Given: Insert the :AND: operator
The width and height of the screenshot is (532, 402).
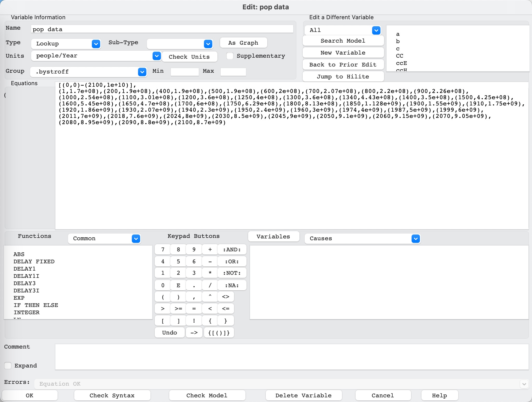Looking at the screenshot, I should [x=232, y=249].
